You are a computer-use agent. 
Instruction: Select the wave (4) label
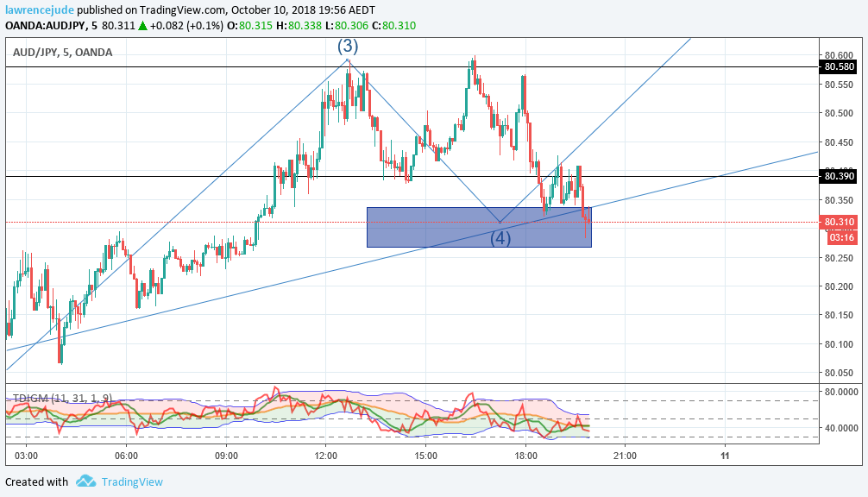tap(500, 238)
